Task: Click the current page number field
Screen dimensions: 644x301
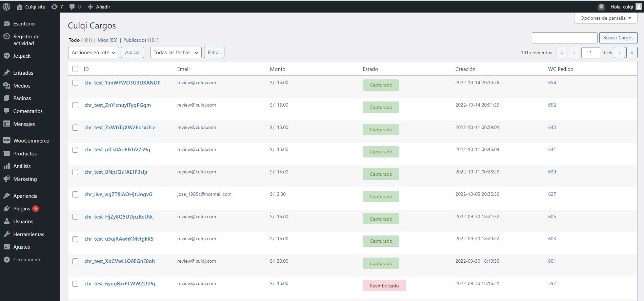Action: click(x=591, y=53)
